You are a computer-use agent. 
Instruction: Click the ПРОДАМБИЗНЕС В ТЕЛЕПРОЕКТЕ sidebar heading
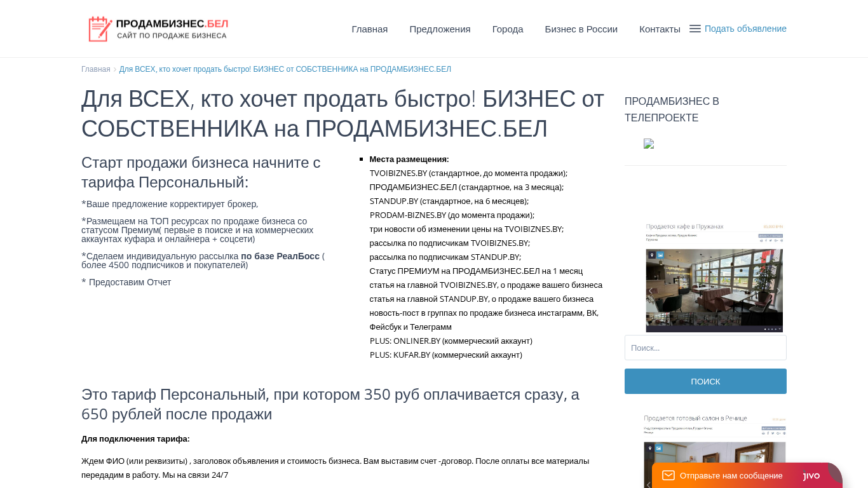pyautogui.click(x=672, y=109)
